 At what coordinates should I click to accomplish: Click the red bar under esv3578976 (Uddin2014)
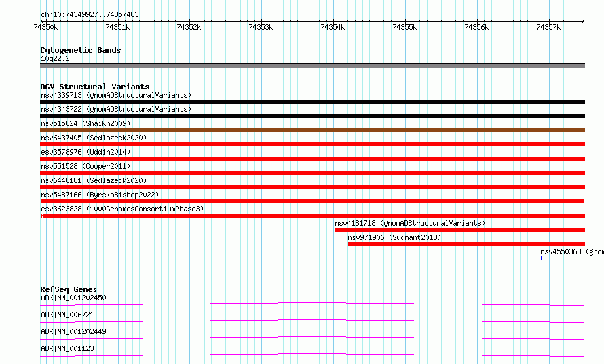[312, 159]
